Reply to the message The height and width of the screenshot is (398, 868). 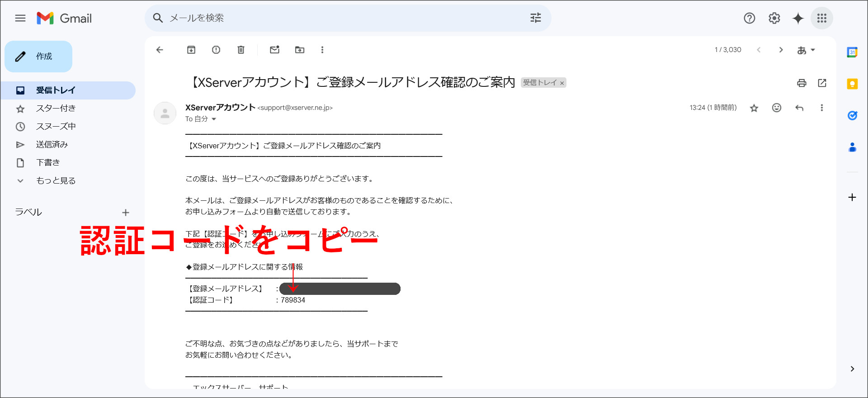coord(799,108)
